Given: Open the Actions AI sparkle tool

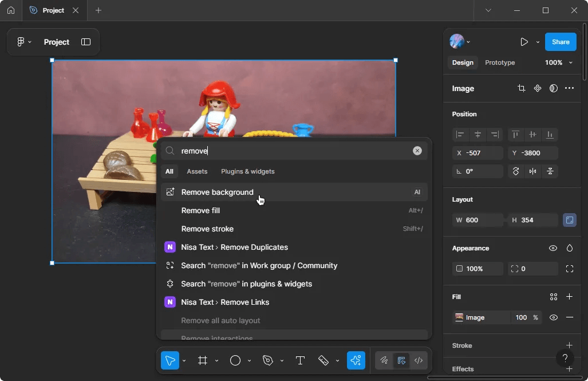Looking at the screenshot, I should [356, 360].
